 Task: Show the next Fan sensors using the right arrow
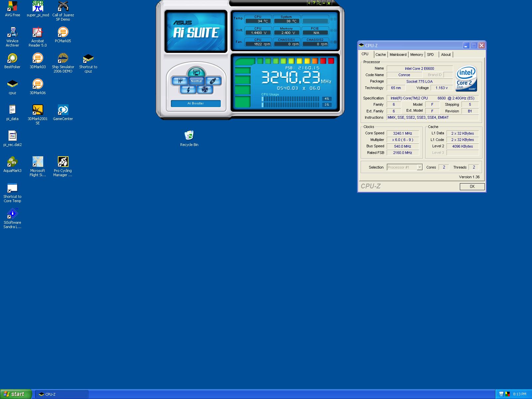point(335,42)
